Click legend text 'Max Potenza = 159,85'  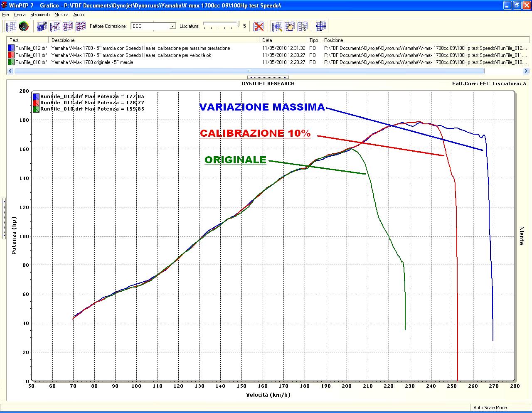pos(114,109)
